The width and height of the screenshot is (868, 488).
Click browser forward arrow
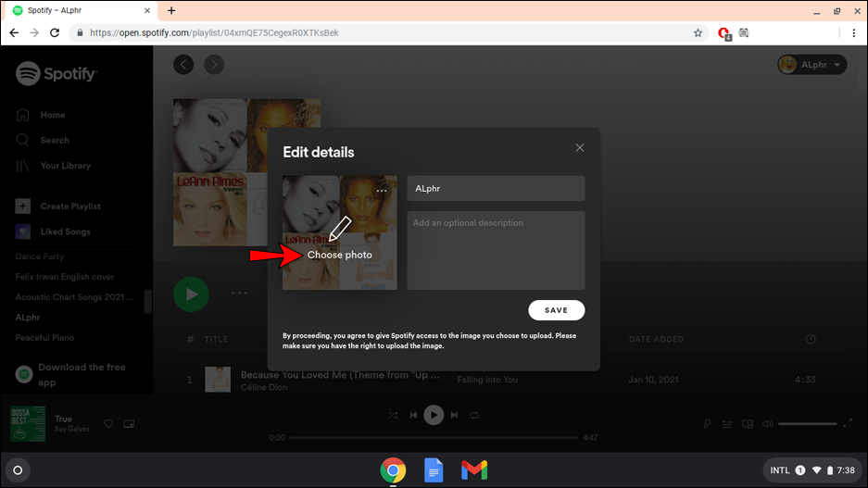[34, 32]
